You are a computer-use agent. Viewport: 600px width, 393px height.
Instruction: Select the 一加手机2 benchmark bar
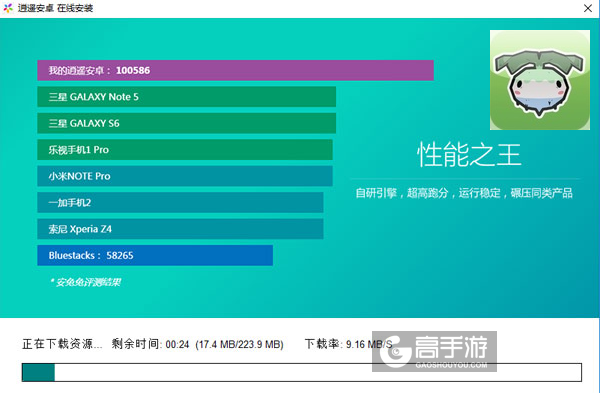[180, 202]
